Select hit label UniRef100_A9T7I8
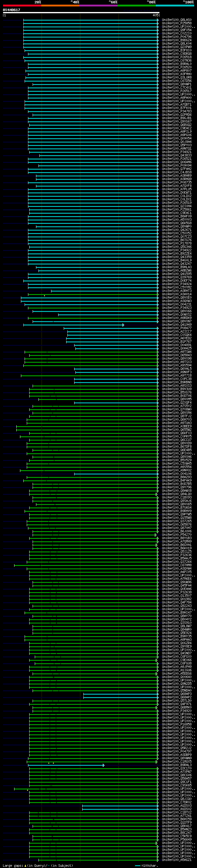The image size is (197, 868). click(x=177, y=375)
